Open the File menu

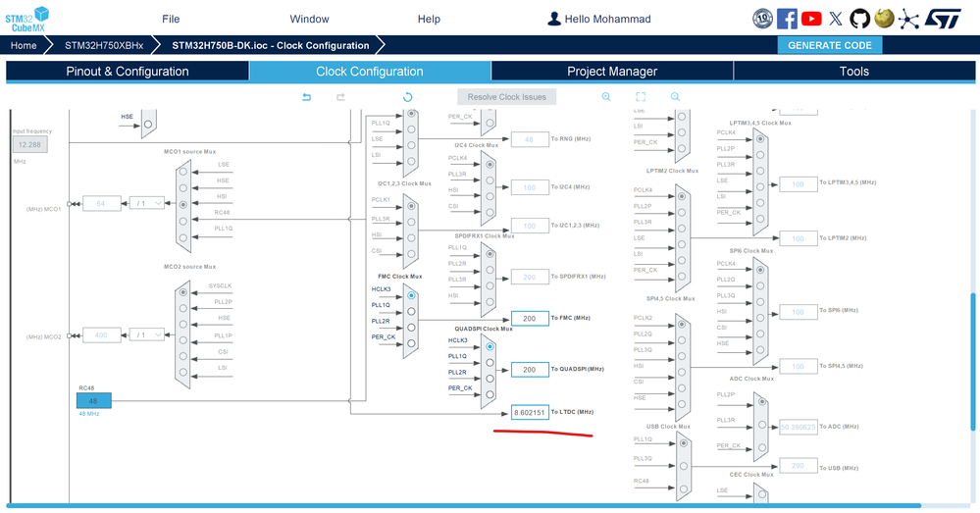[x=171, y=19]
